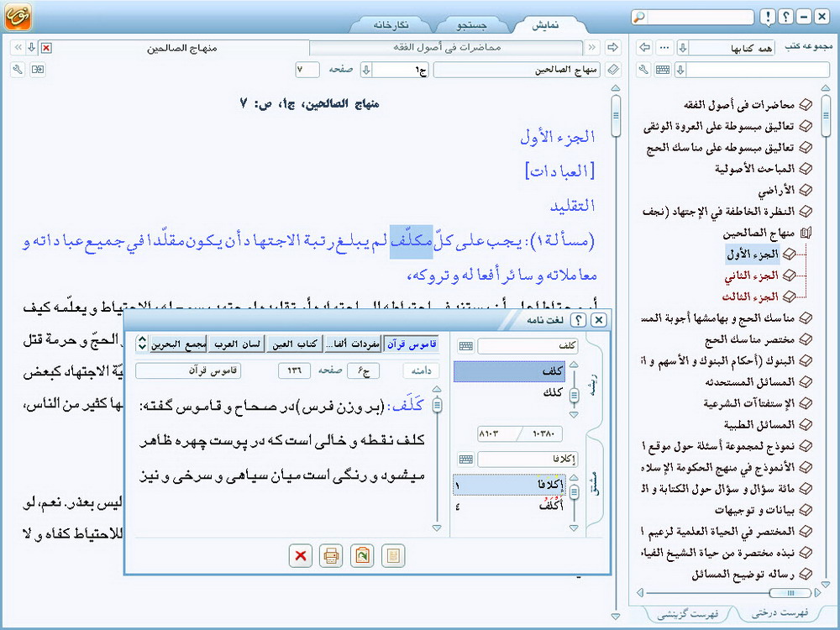Select the فهرست درختی bottom tab

click(780, 613)
